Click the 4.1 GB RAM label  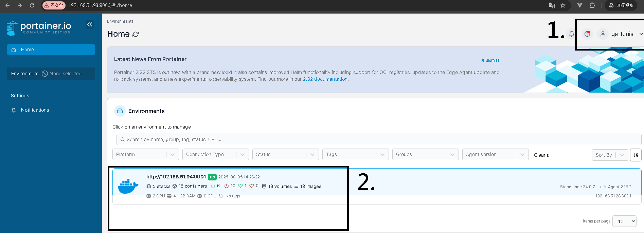tap(181, 196)
